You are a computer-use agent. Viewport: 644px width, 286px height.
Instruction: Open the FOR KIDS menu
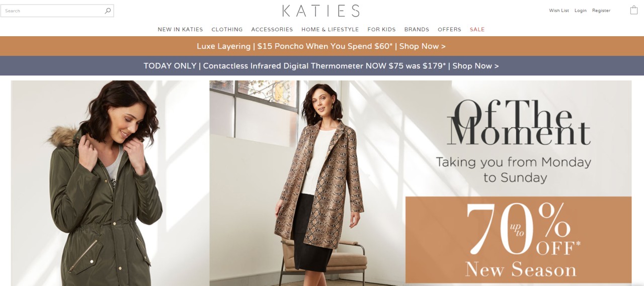[x=381, y=30]
